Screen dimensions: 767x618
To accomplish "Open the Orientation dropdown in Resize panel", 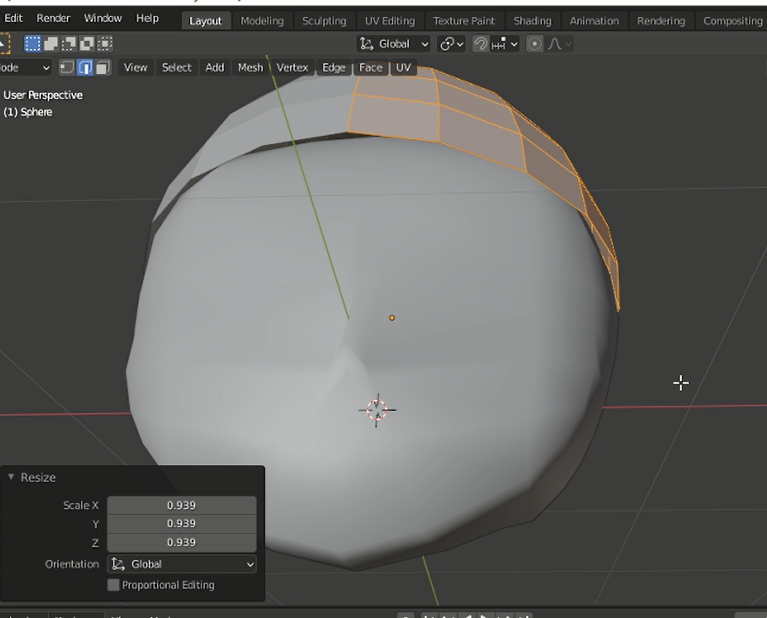I will (x=181, y=564).
